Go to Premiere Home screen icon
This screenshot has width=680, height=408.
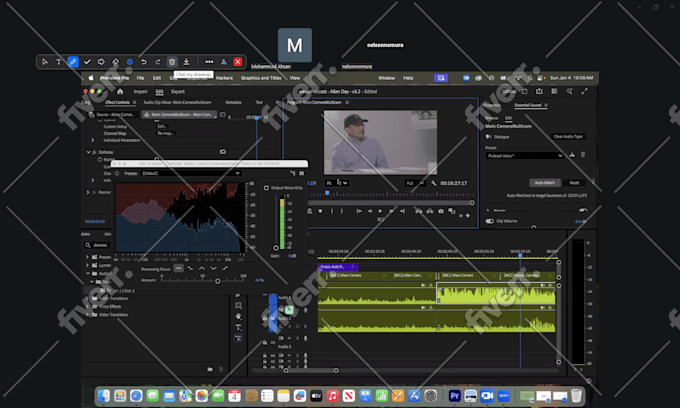click(x=120, y=91)
